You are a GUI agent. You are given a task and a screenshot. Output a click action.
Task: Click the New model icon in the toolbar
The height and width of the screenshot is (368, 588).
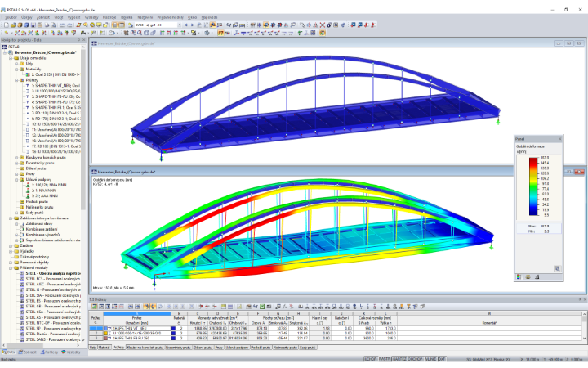(6, 25)
